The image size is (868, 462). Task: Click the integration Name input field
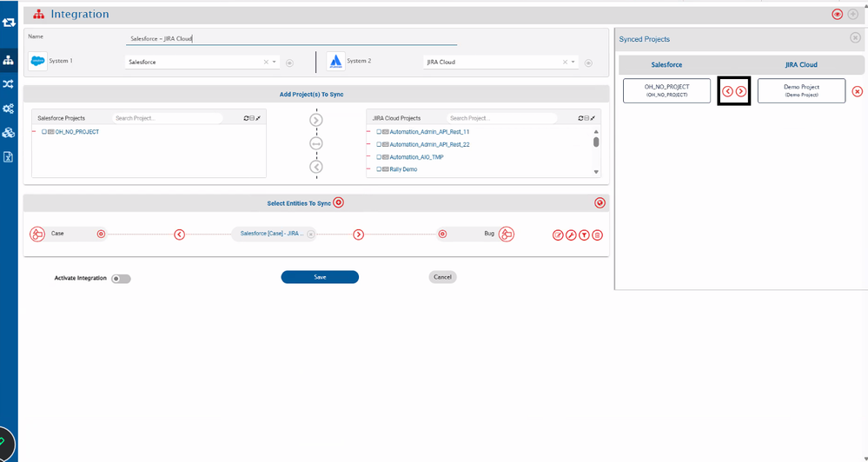[x=291, y=39]
